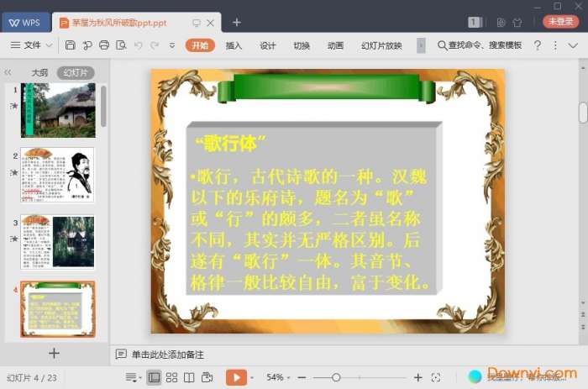Switch to reading view book icon

[189, 377]
